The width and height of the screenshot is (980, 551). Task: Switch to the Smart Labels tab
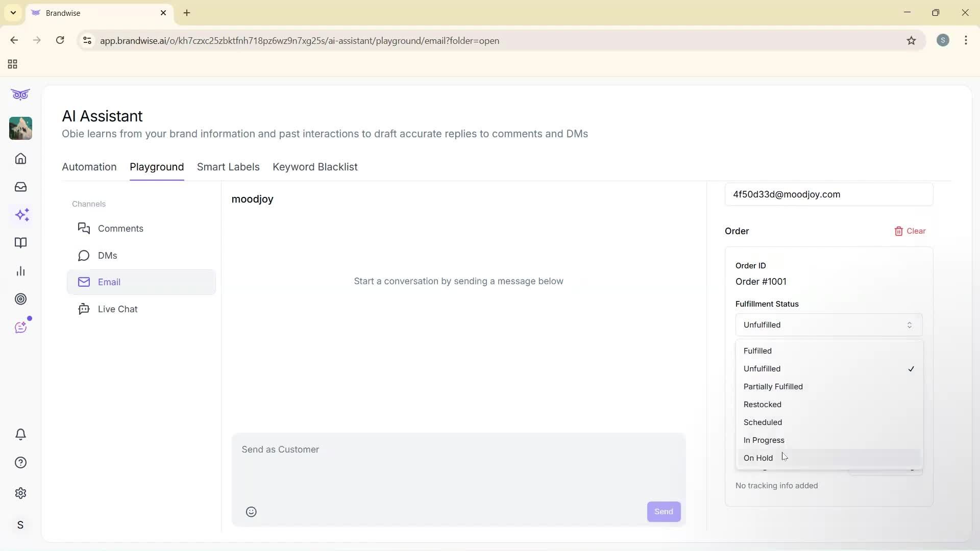pos(228,167)
